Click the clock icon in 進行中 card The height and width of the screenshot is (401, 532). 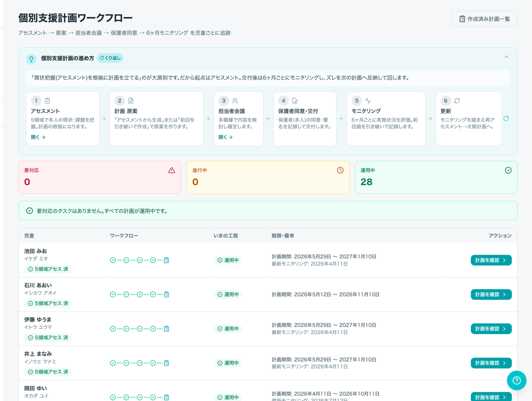point(340,170)
